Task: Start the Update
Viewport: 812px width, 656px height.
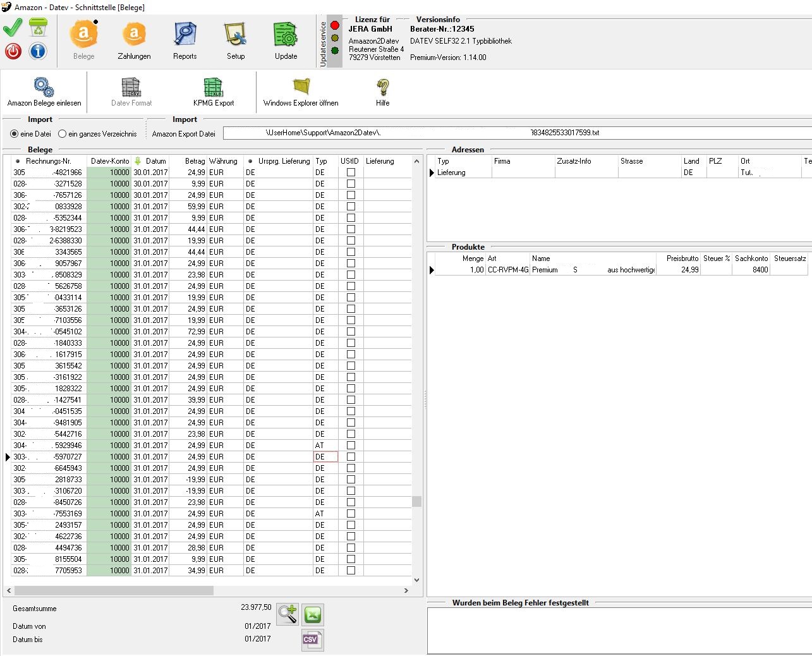Action: (286, 40)
